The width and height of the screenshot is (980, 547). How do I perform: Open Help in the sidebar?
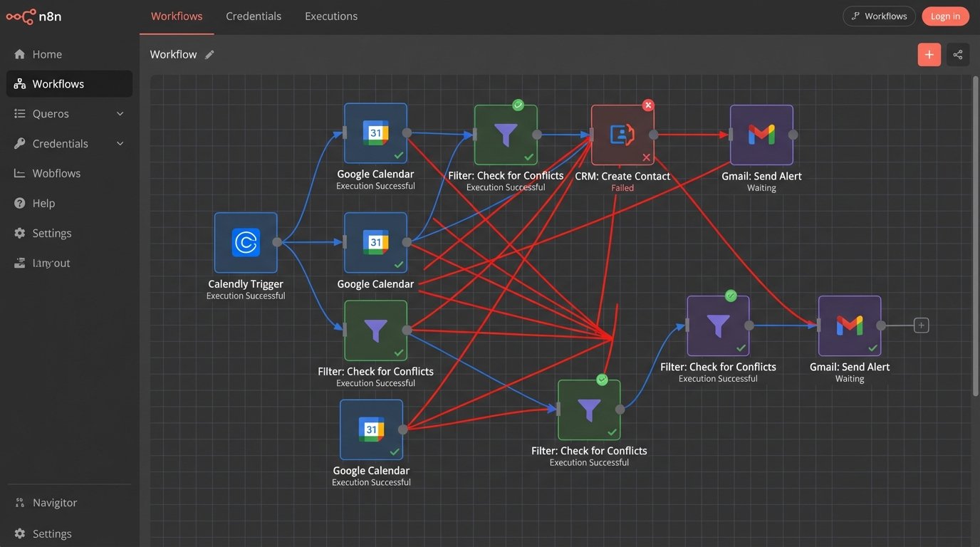[43, 204]
